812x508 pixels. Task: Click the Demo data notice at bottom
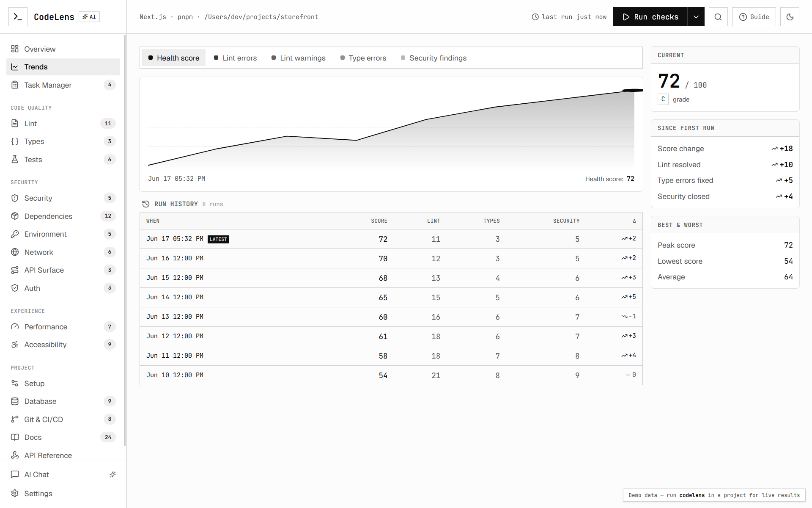point(714,495)
